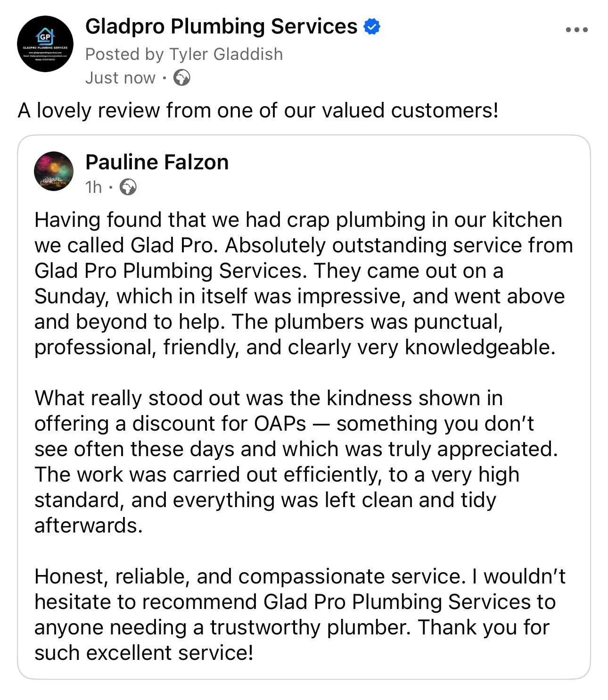Click the Just now timestamp
This screenshot has width=608, height=700.
tap(120, 78)
